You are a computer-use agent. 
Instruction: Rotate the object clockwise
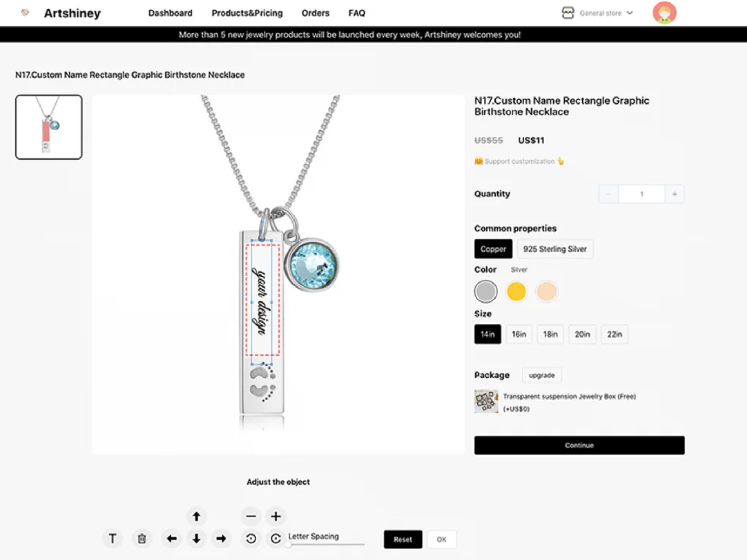click(x=276, y=538)
